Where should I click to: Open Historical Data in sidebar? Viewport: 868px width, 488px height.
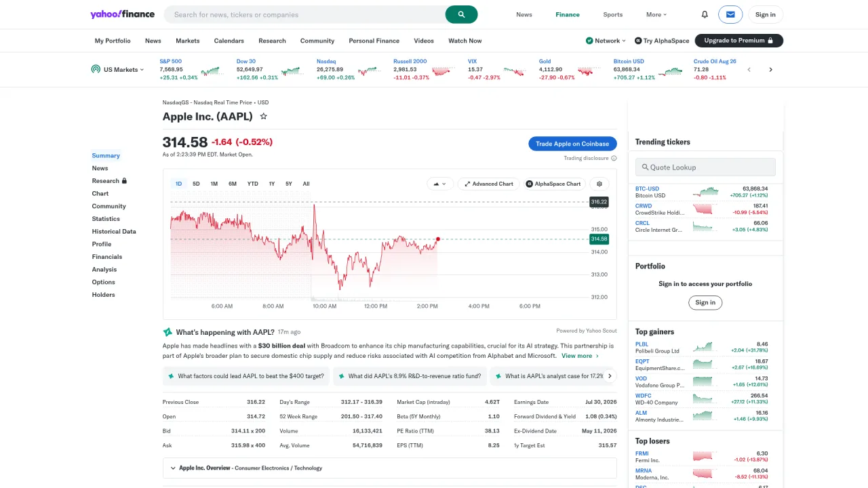tap(114, 231)
